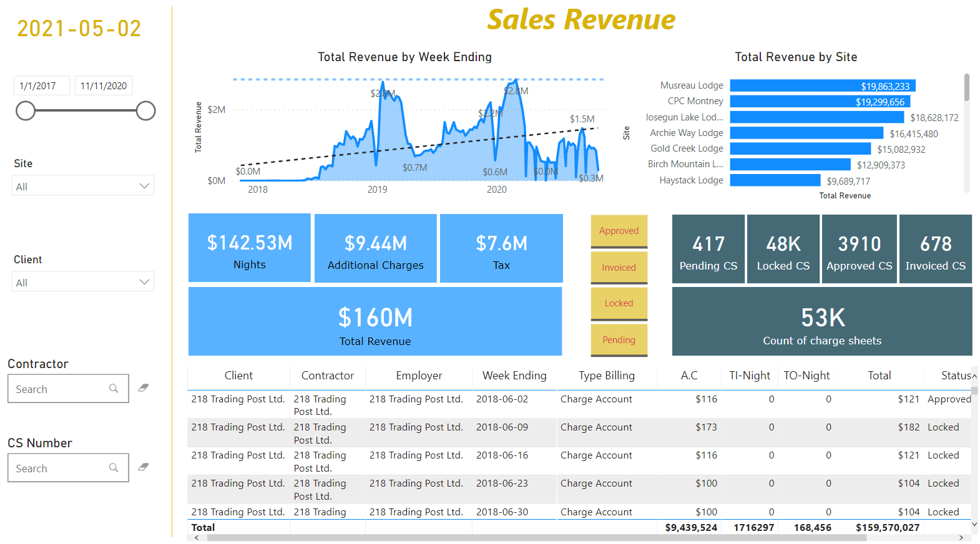Viewport: 980px width, 544px height.
Task: Toggle the Invoiced status filter
Action: [619, 268]
